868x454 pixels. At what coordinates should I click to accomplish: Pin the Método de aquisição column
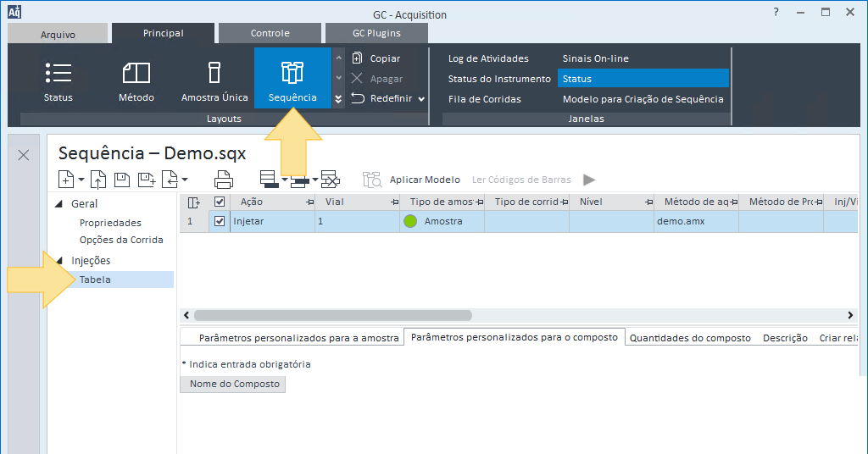733,202
